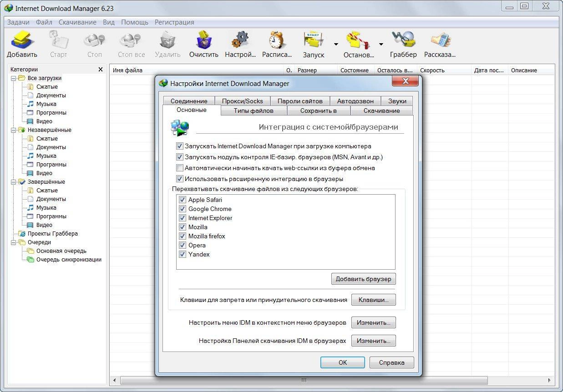Uncheck Apple Safari browser
563x392 pixels.
pyautogui.click(x=183, y=200)
